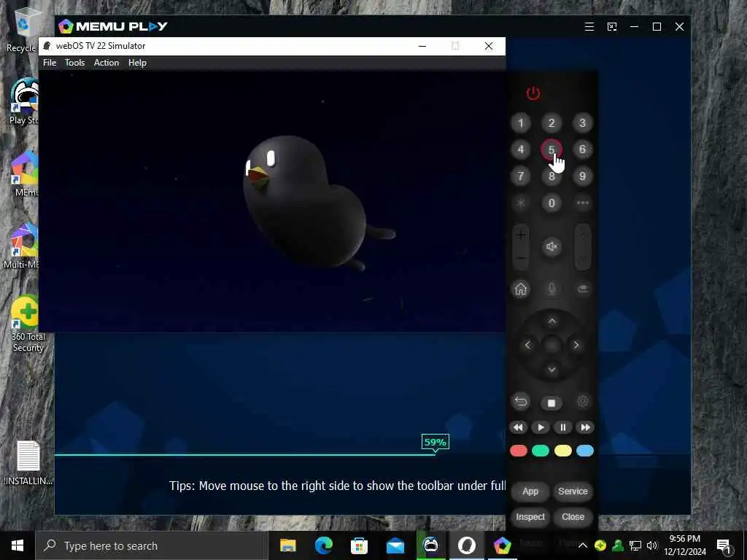
Task: Tap number 9 on the remote
Action: click(x=582, y=176)
